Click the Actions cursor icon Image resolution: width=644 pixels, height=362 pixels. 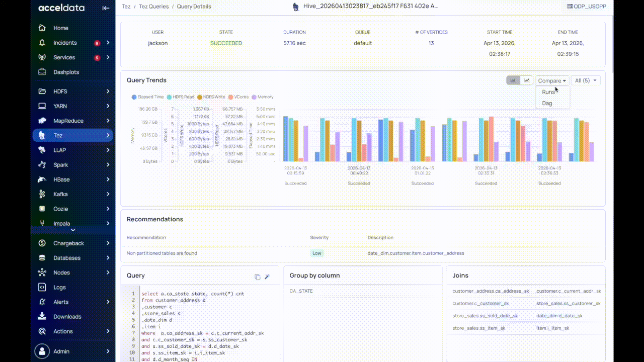coord(42,331)
